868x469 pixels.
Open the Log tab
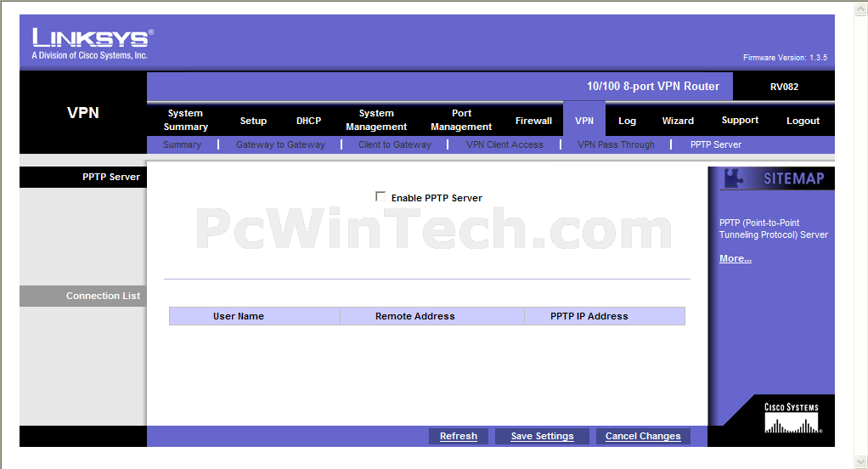[x=627, y=121]
